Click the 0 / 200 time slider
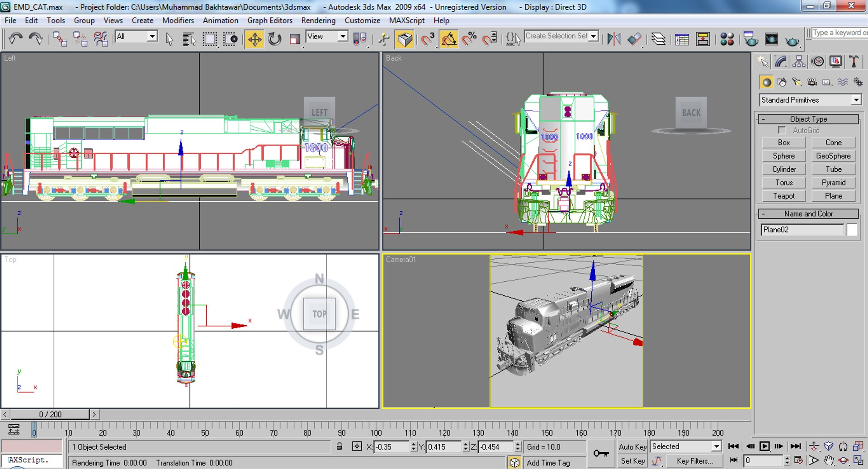This screenshot has width=868, height=469. (x=50, y=414)
